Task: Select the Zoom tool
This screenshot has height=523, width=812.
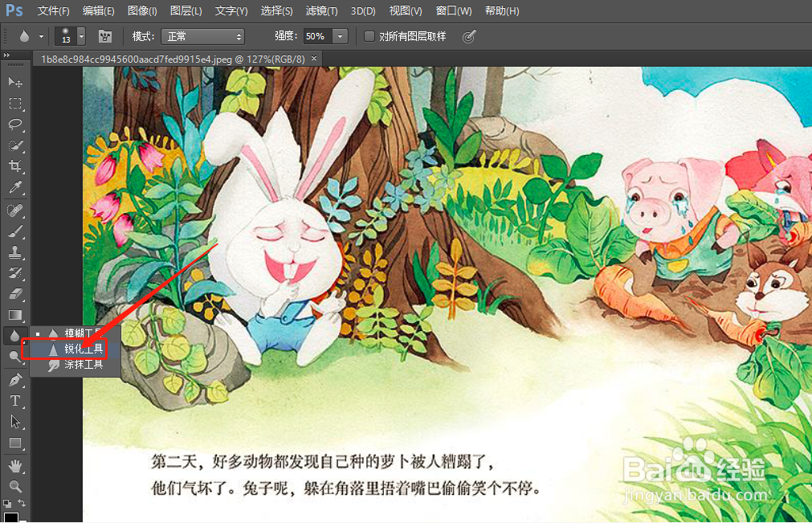Action: pyautogui.click(x=15, y=487)
